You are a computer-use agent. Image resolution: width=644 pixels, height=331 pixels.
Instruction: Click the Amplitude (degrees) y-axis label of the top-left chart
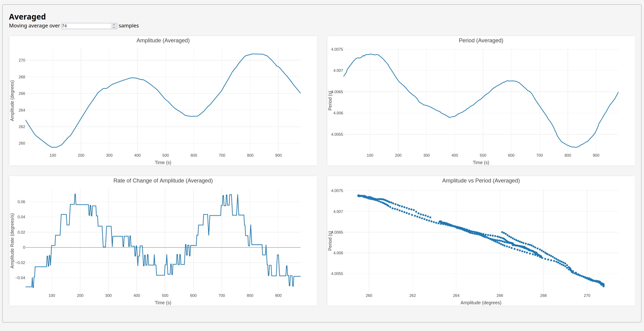point(12,101)
